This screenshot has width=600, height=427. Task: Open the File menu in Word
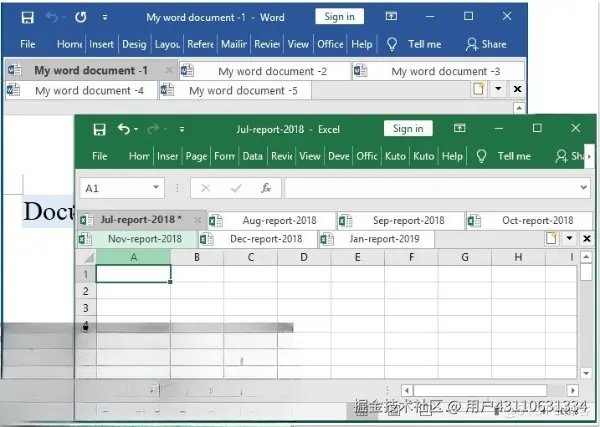coord(28,44)
